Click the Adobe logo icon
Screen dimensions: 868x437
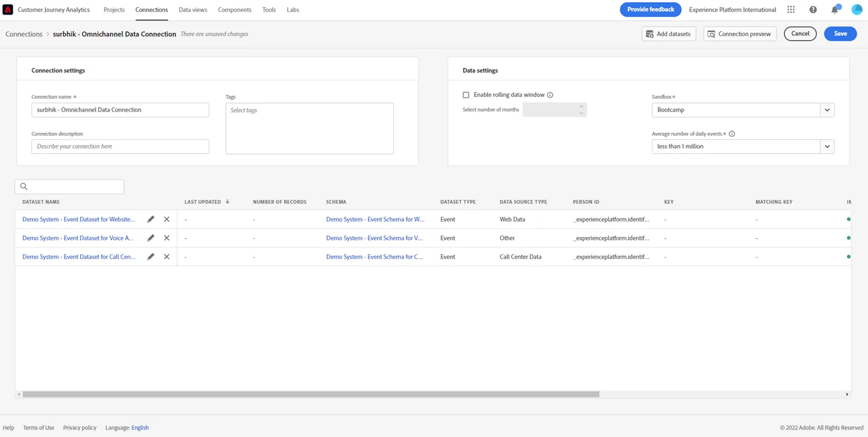8,10
